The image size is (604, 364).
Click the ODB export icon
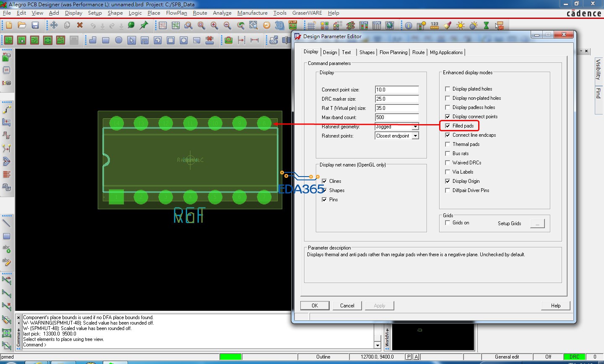coord(274,40)
